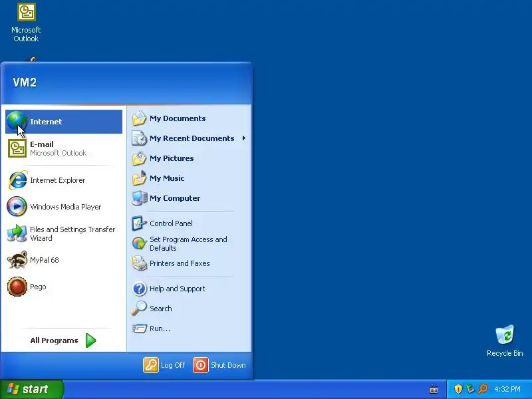Launch MyPal 68 browser
Viewport: 532px width, 399px height.
click(x=64, y=260)
